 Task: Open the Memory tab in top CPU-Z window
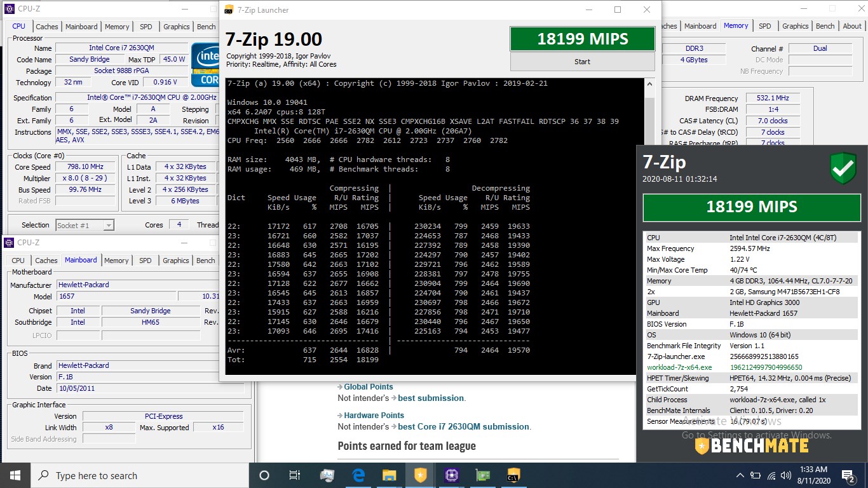click(117, 27)
